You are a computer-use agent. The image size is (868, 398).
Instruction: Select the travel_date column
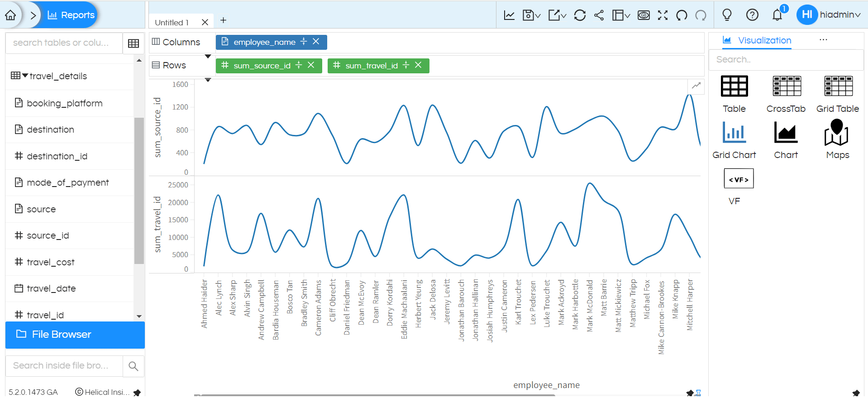click(x=51, y=288)
